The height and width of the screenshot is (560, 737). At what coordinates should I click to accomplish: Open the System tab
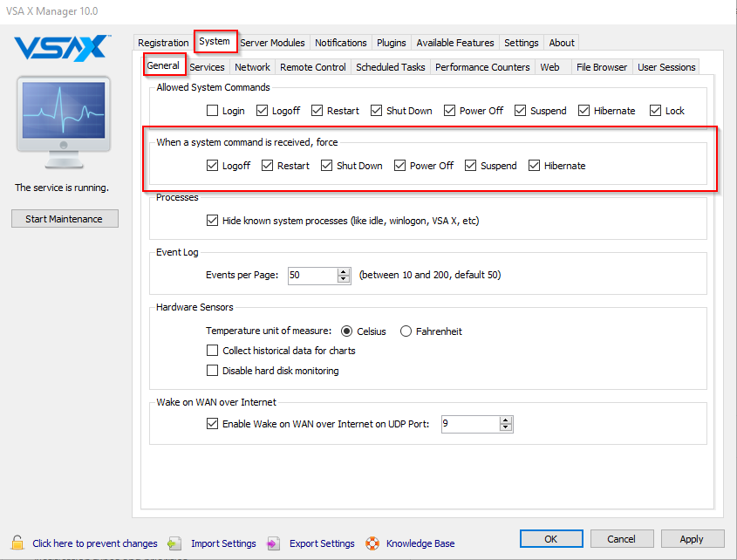point(215,41)
